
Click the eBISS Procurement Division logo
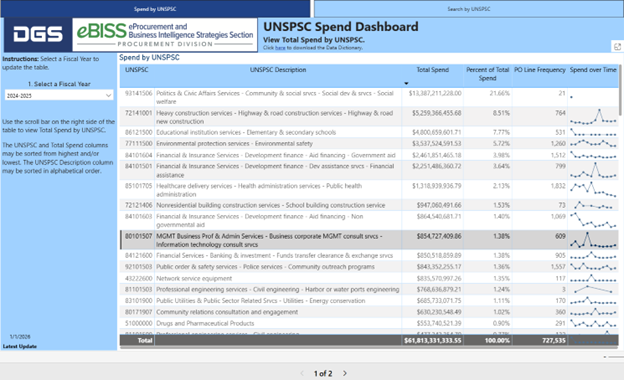click(x=165, y=35)
